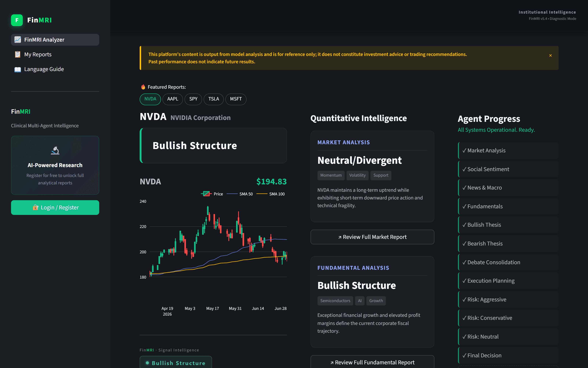Click 'Neutral/Divergent' market verdict
The width and height of the screenshot is (588, 368).
tap(359, 160)
